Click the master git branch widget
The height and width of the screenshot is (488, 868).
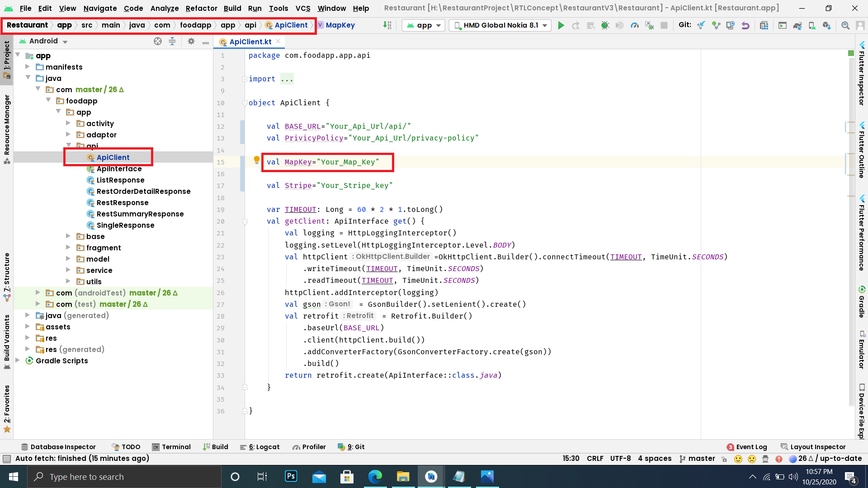pos(697,459)
